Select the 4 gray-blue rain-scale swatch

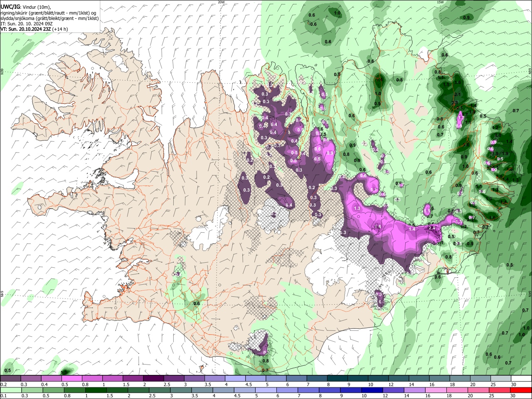(x=223, y=390)
